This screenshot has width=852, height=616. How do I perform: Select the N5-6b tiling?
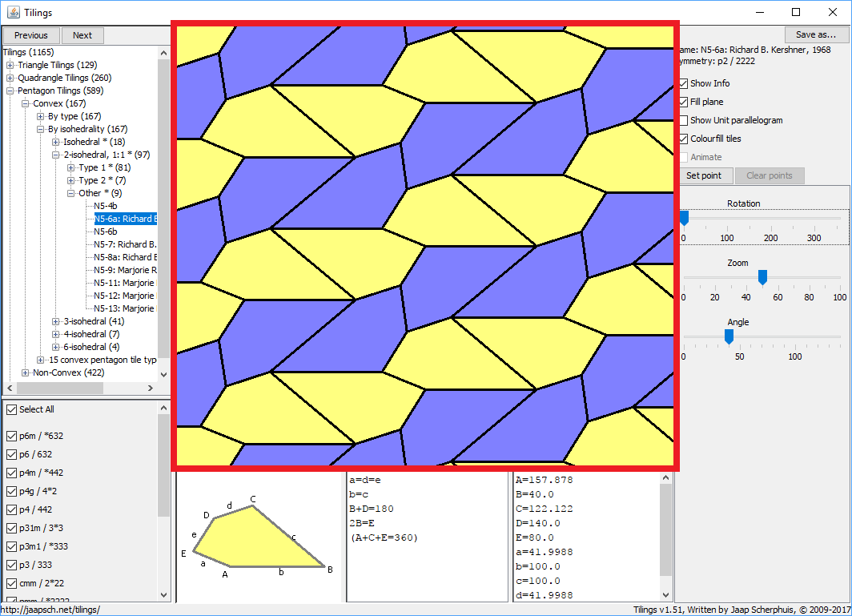pos(106,232)
